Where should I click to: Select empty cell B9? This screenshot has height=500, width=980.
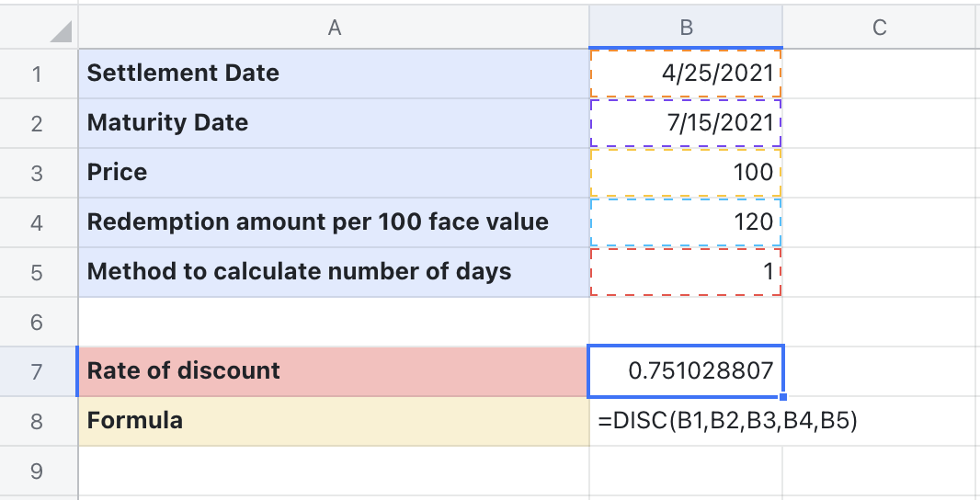coord(686,471)
